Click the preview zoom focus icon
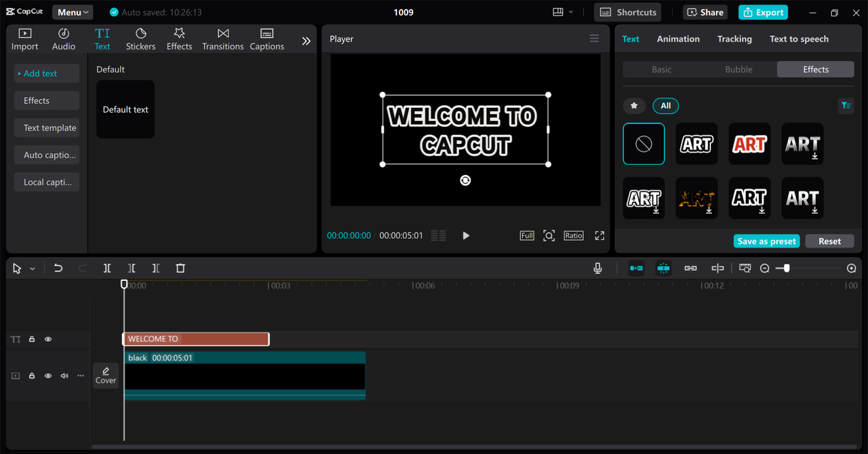This screenshot has width=868, height=454. 549,235
